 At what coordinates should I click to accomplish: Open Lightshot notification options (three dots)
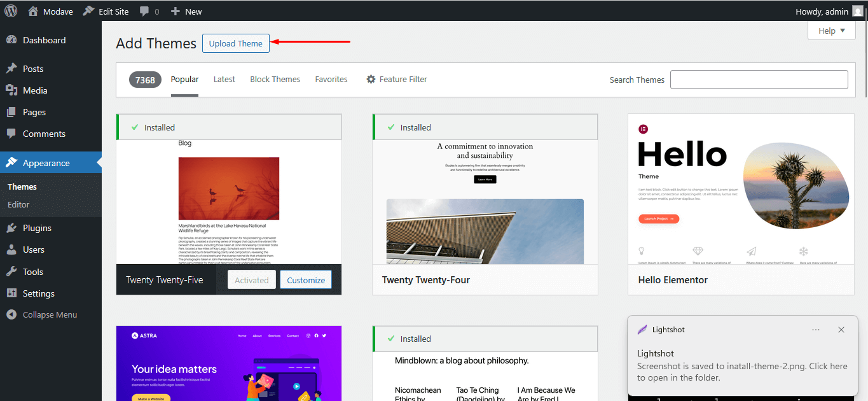pos(816,330)
